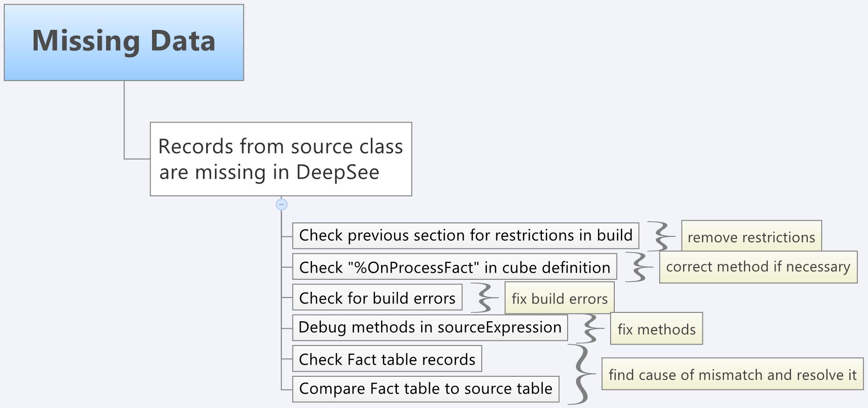Select the brace left of fix methods
This screenshot has height=408, width=868.
[x=590, y=329]
